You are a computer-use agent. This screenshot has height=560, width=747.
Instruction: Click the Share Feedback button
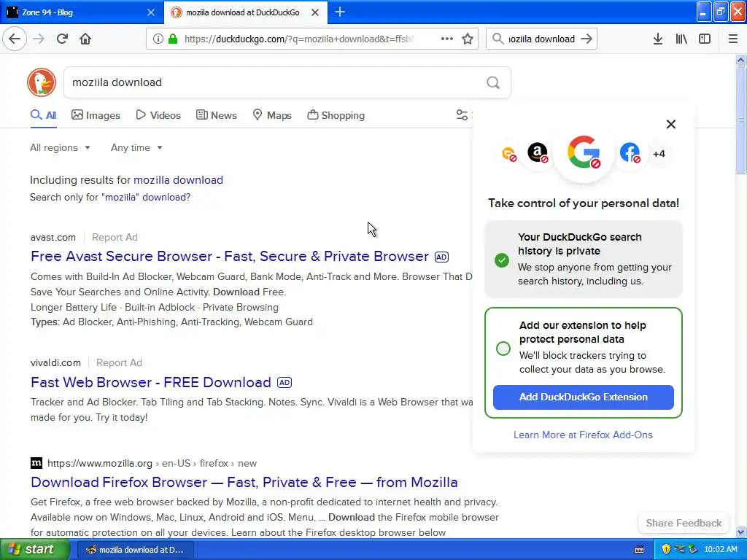(x=684, y=523)
